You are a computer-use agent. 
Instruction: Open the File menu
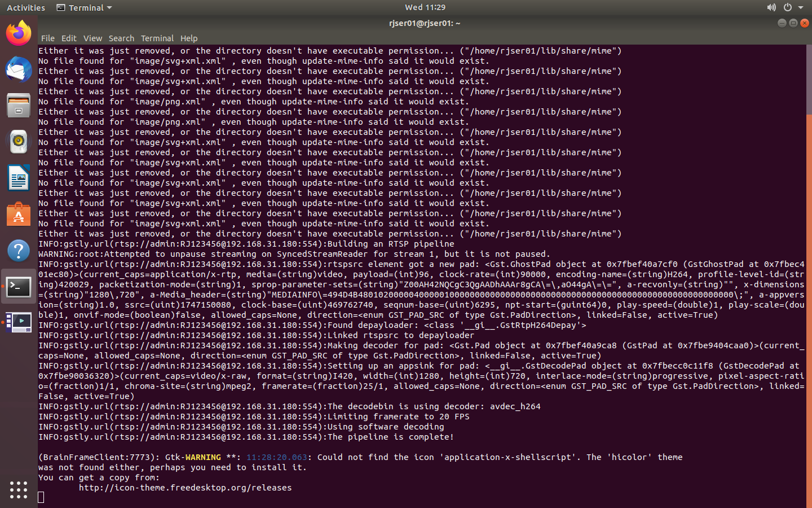click(48, 38)
